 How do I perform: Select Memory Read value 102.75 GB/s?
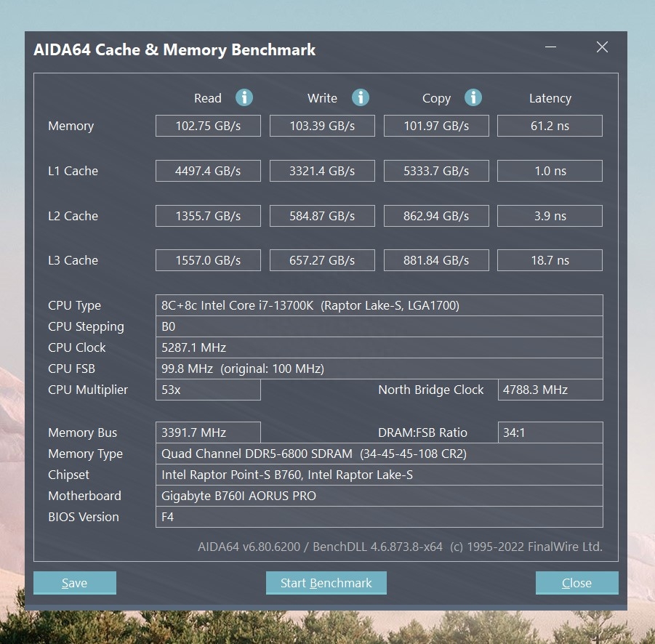[208, 126]
